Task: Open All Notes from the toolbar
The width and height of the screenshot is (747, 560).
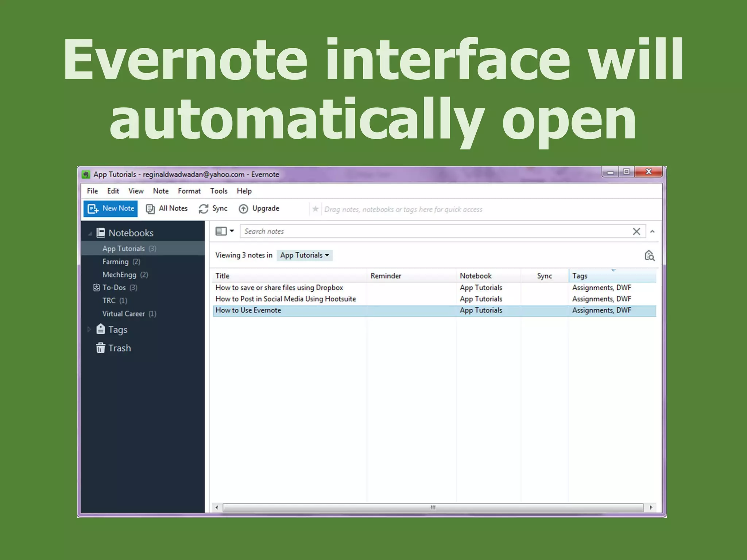Action: [x=167, y=209]
